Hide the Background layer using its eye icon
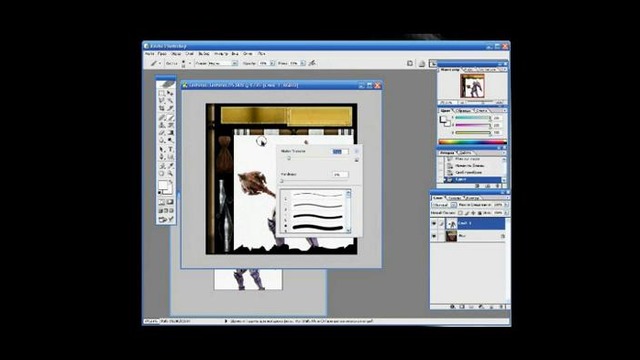 click(x=434, y=236)
